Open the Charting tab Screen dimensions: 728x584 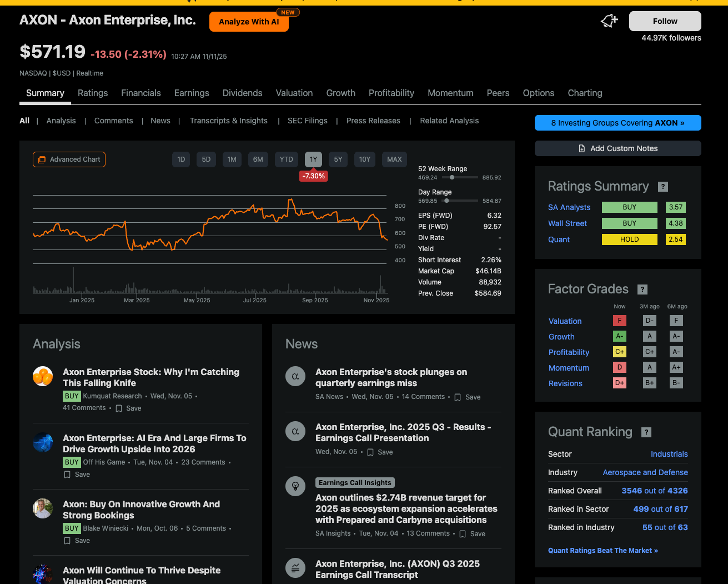(585, 93)
